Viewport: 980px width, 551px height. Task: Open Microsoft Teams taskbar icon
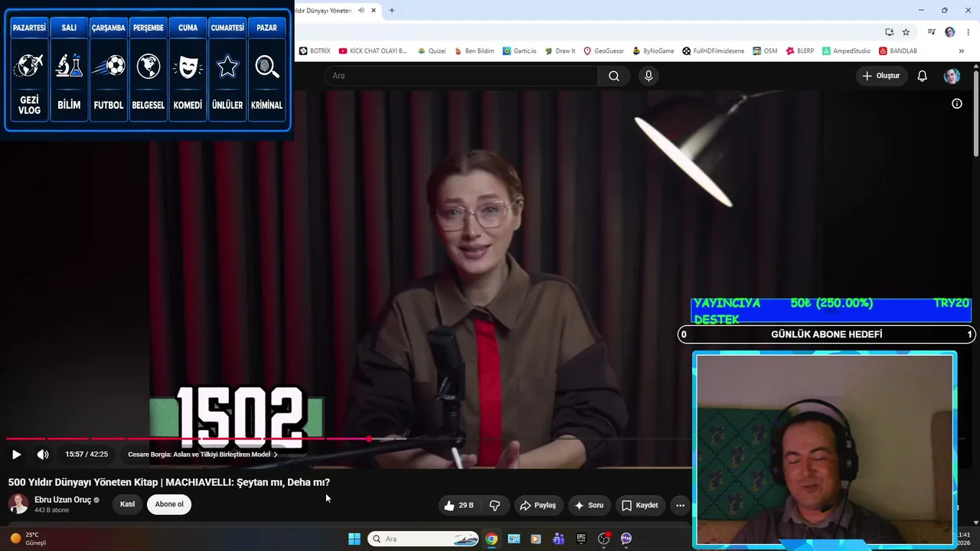pos(558,539)
